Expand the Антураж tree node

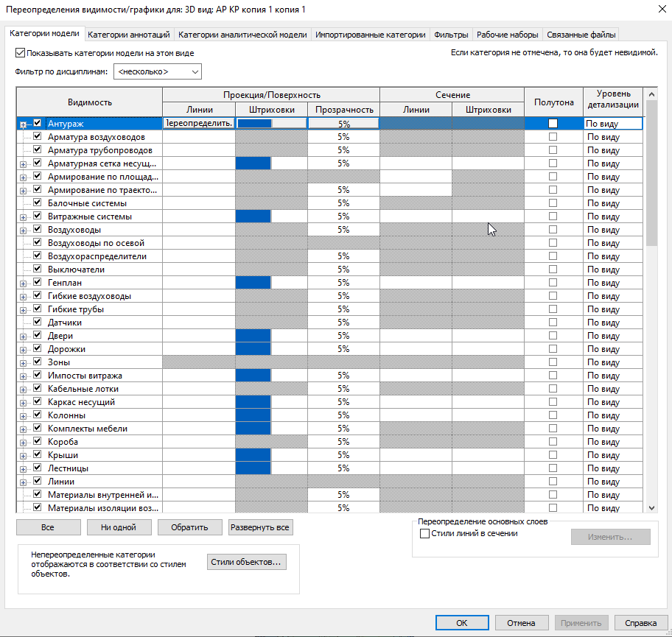23,124
